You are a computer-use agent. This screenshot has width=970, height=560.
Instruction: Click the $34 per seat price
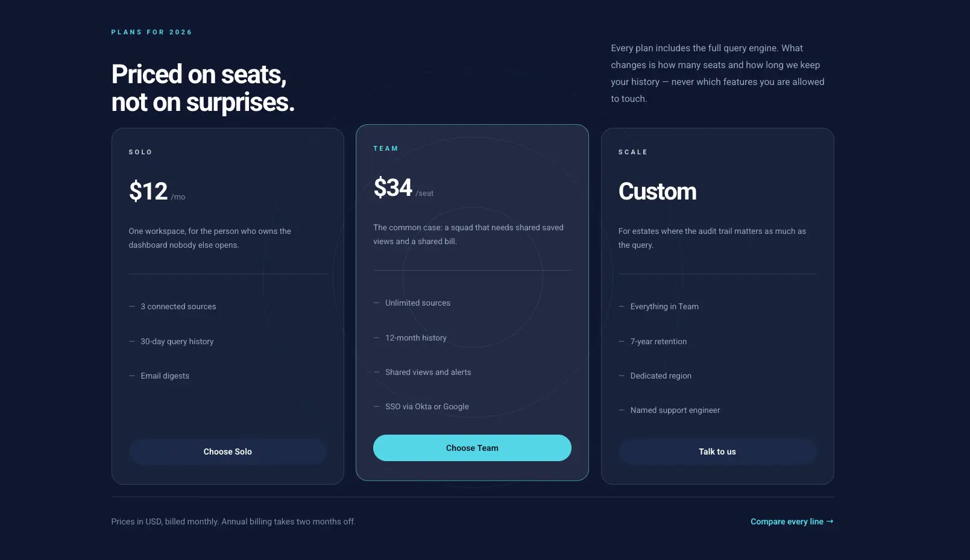click(x=403, y=188)
